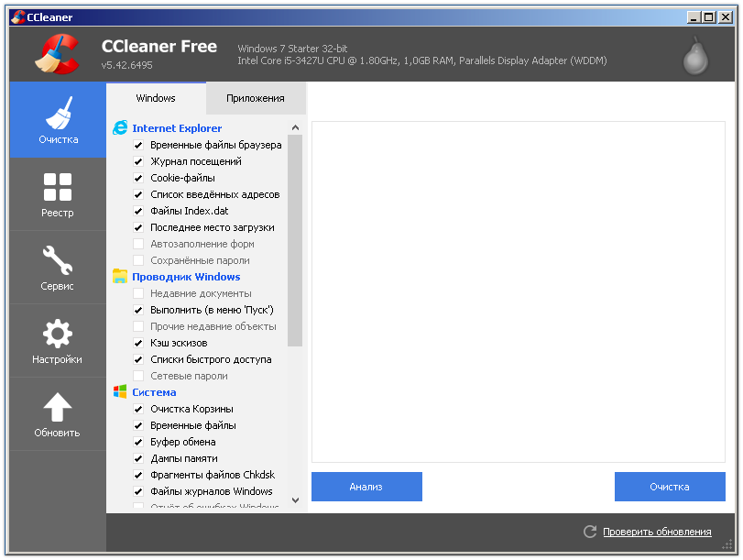This screenshot has height=560, width=743.
Task: Click the Windows 7 Starter 32-bit text
Action: point(292,49)
